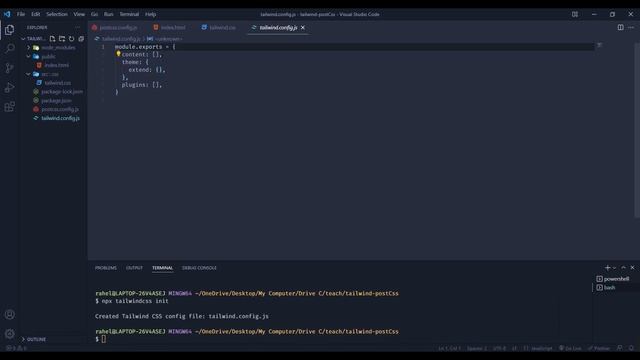Open the Terminal menu
Screen dimensions: 640x360
point(129,14)
